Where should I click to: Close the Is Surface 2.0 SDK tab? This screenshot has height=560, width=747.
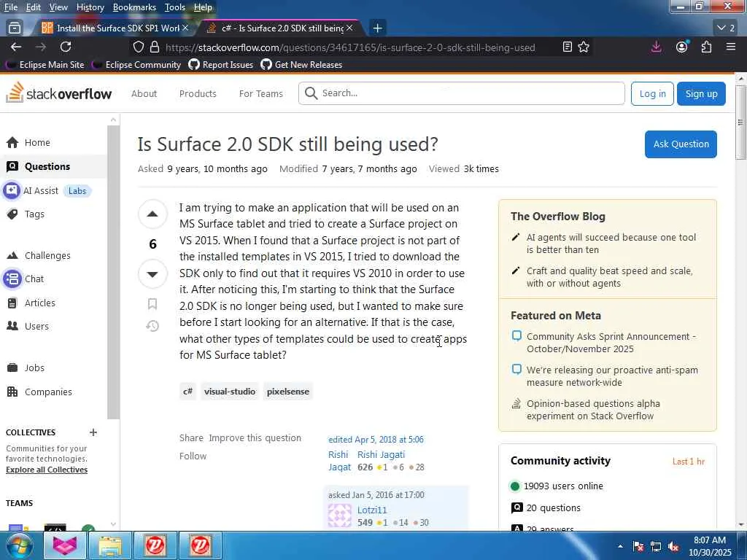pyautogui.click(x=349, y=28)
